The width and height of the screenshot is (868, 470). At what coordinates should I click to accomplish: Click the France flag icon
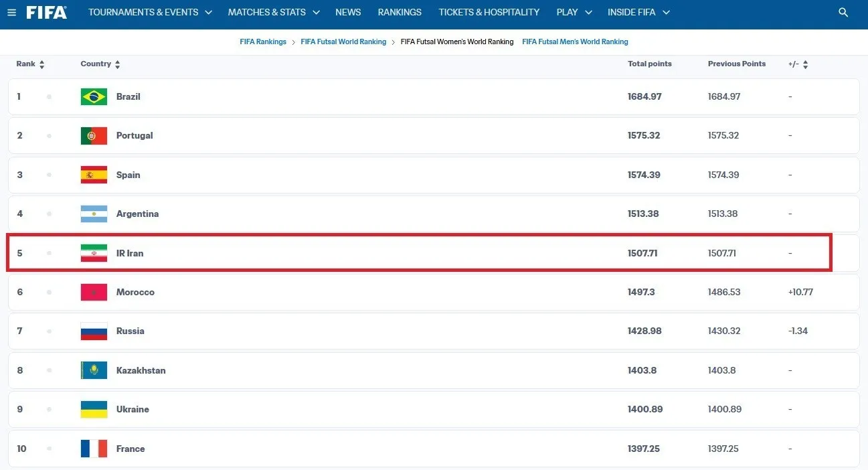click(94, 449)
